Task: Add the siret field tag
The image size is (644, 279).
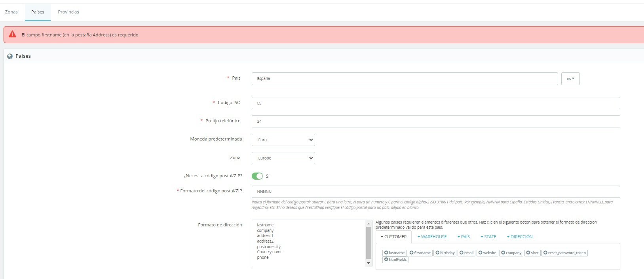Action: [532, 253]
